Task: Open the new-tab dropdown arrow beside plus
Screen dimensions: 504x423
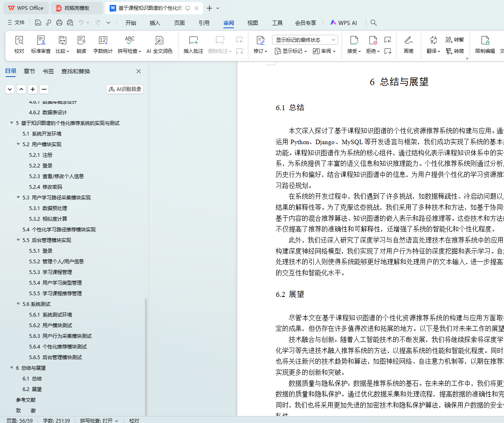Action: tap(218, 8)
